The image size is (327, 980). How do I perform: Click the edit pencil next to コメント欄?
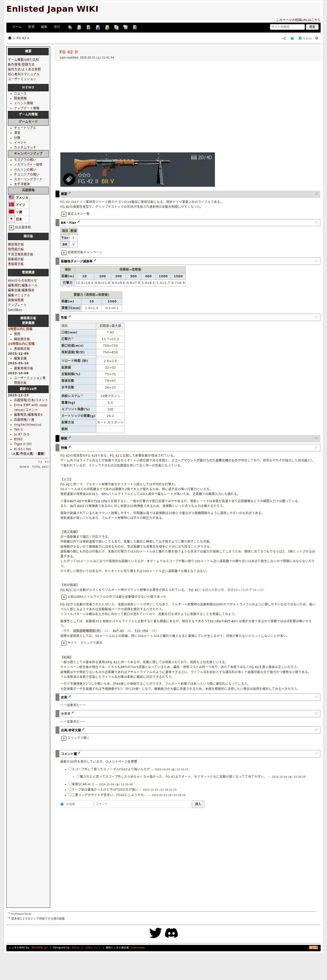[79, 753]
